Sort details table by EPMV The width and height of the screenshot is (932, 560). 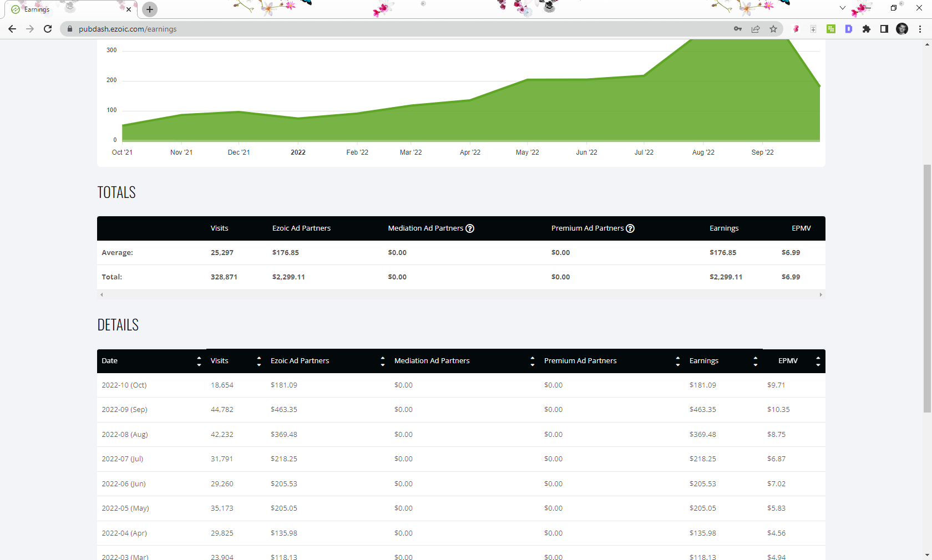point(818,361)
